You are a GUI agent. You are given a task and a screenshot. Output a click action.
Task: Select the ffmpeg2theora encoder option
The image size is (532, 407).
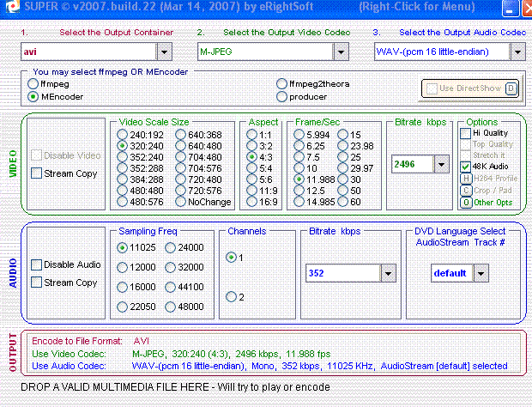click(281, 84)
